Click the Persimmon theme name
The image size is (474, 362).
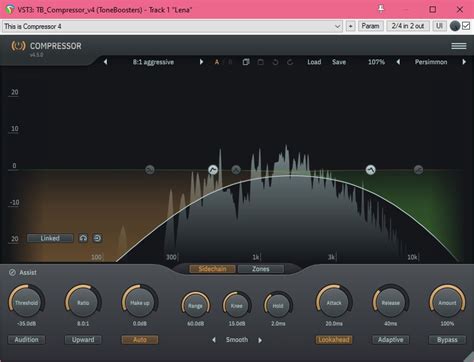[431, 62]
